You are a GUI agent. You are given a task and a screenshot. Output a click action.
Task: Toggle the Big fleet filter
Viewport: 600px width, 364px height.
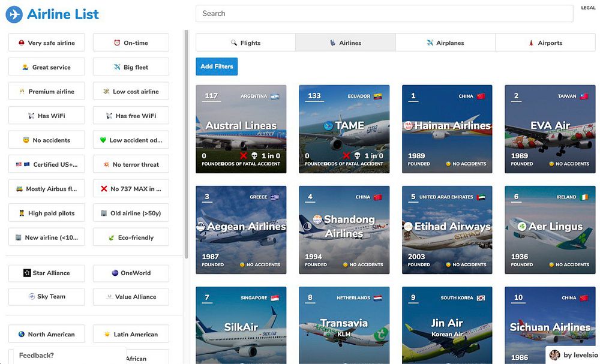(131, 67)
